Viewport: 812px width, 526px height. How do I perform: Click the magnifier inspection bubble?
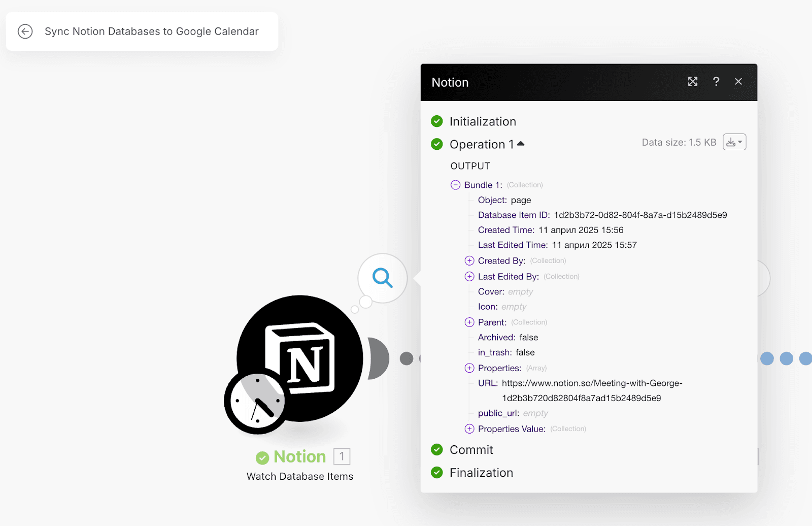coord(382,278)
